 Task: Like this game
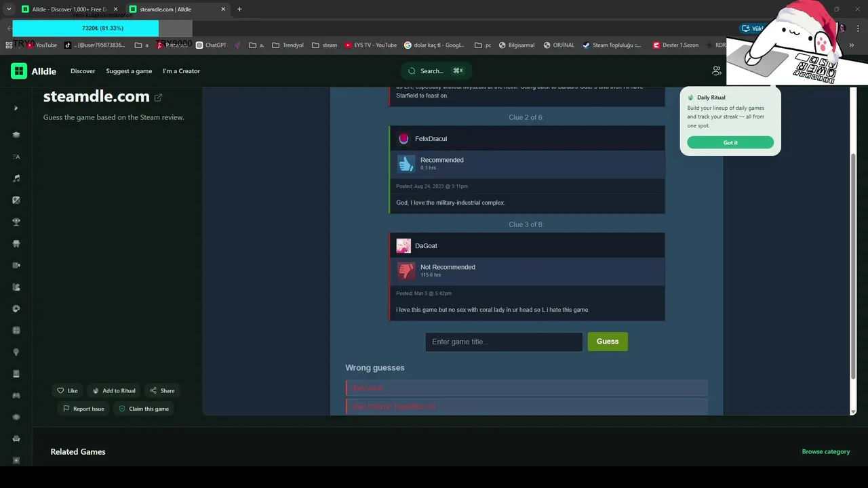pos(67,390)
